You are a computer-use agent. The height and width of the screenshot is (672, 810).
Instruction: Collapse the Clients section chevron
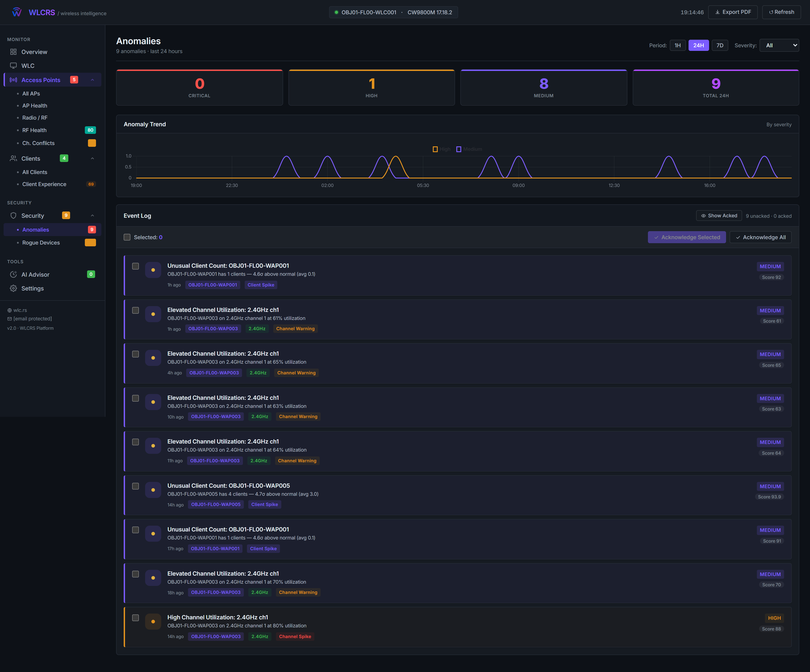pos(93,158)
